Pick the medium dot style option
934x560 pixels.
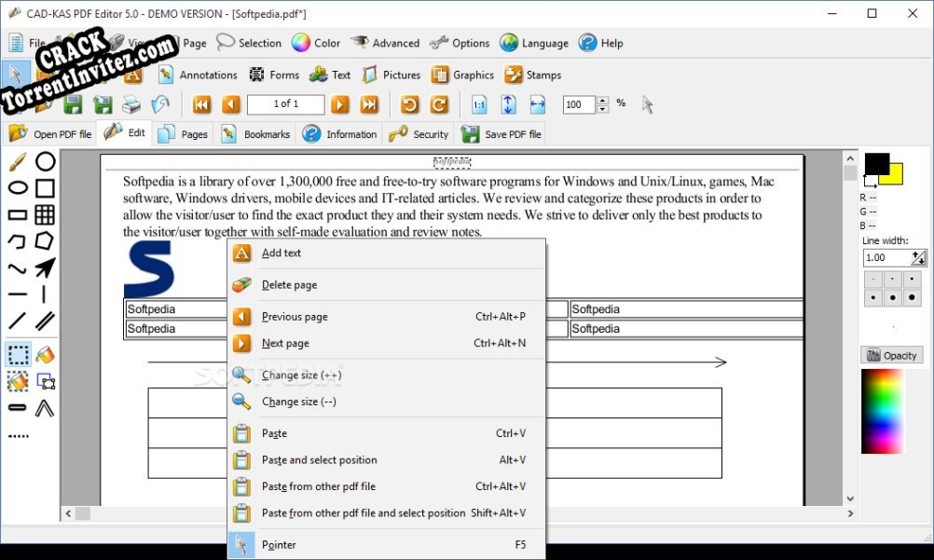913,280
